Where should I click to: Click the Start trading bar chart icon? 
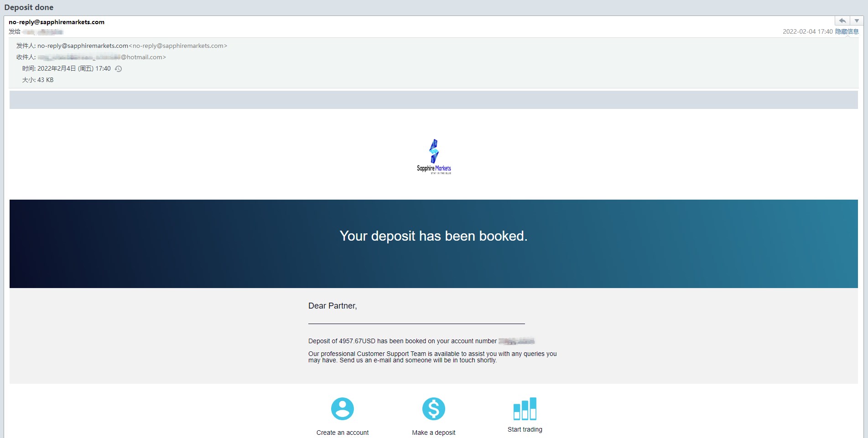click(525, 408)
